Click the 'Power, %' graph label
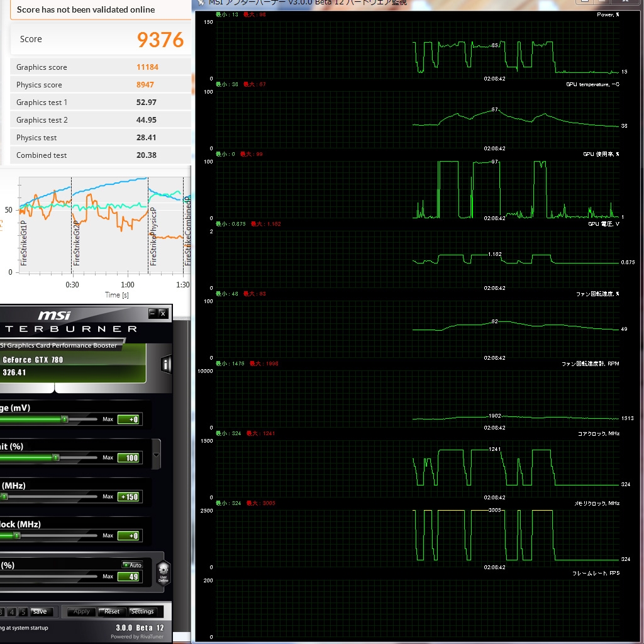 tap(608, 14)
